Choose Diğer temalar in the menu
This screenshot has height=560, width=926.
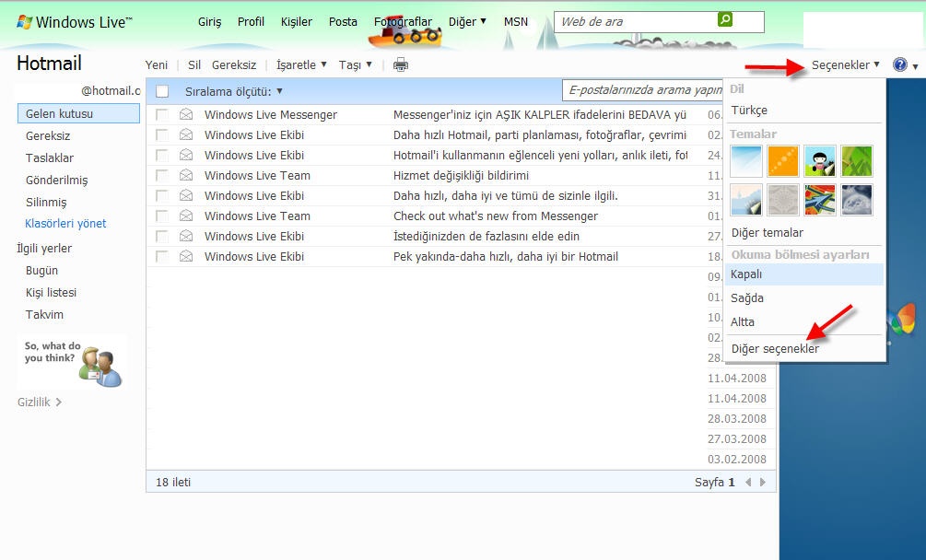click(768, 232)
